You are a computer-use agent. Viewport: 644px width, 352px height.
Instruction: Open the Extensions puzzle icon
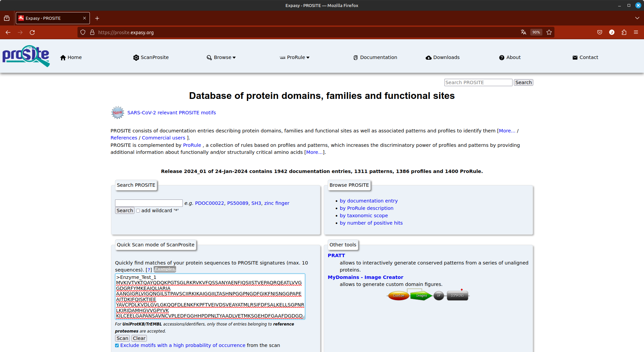click(624, 32)
